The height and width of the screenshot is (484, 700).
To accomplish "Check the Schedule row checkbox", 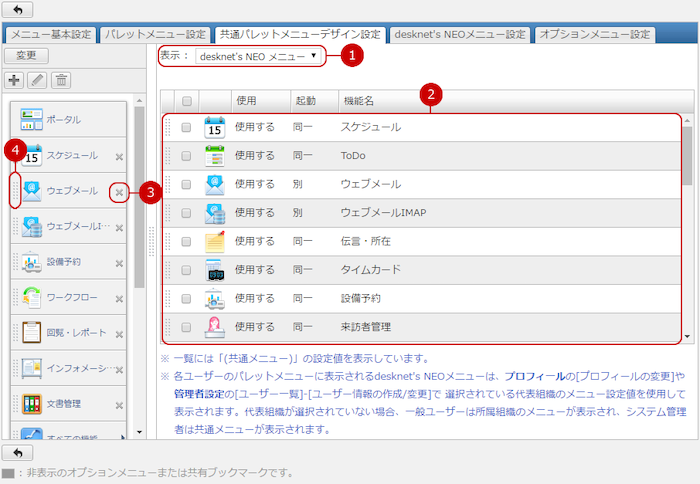I will point(186,128).
